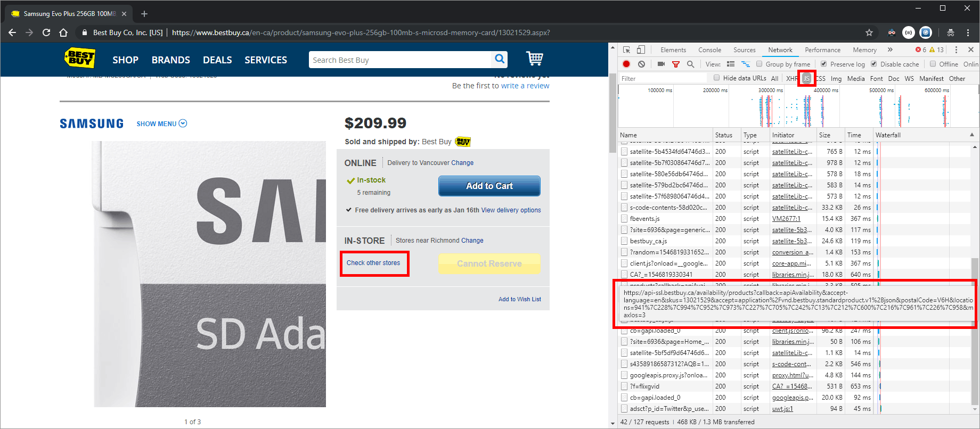
Task: Open the BRANDS menu
Action: pos(170,60)
